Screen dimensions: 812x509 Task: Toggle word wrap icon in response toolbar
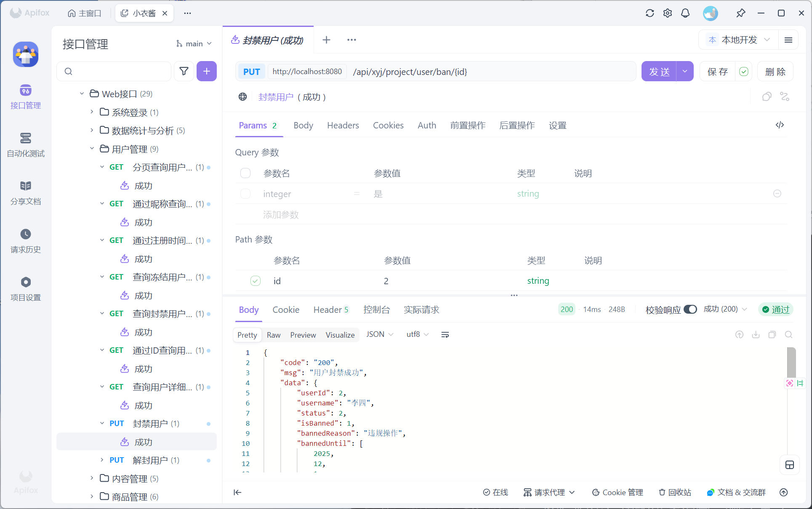click(x=445, y=335)
